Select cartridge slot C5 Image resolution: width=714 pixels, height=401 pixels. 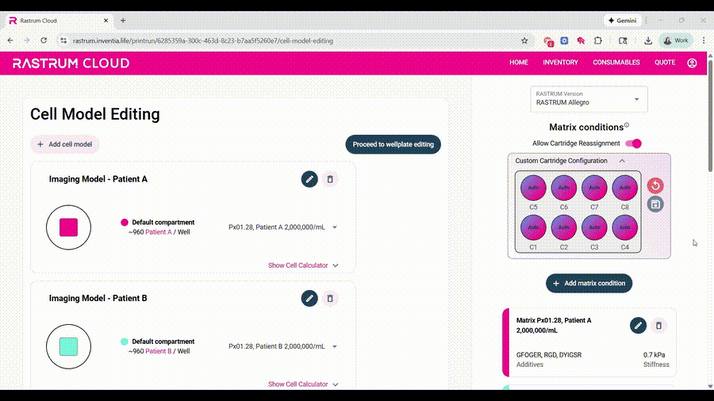click(533, 188)
